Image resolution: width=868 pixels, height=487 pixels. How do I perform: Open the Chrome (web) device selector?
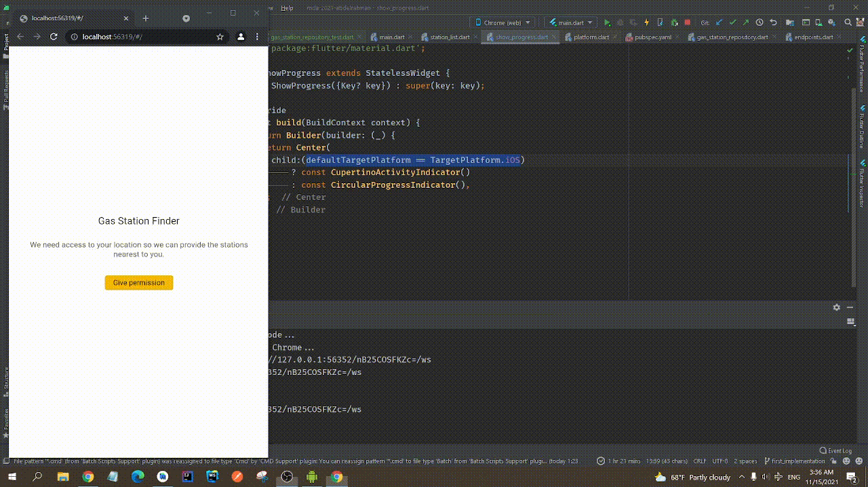[504, 22]
